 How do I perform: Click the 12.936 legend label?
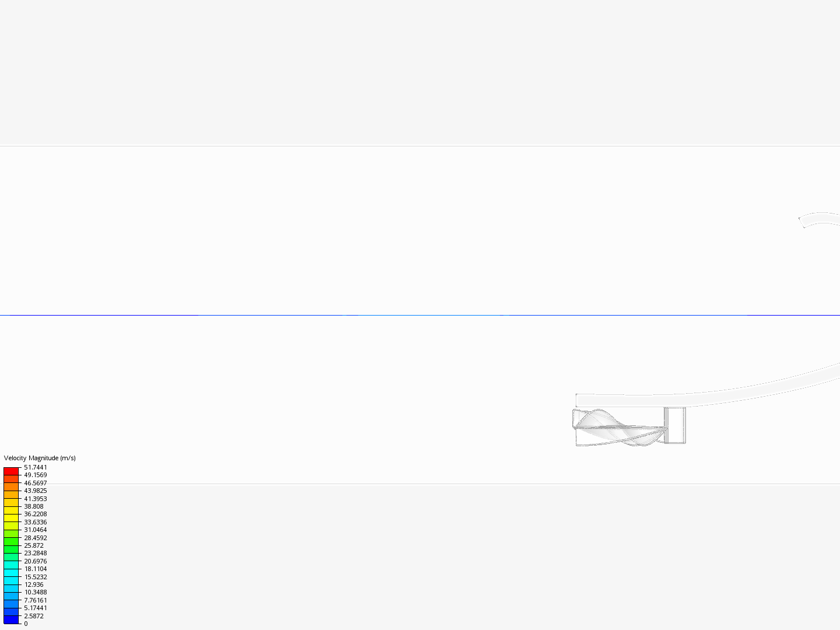click(x=34, y=584)
